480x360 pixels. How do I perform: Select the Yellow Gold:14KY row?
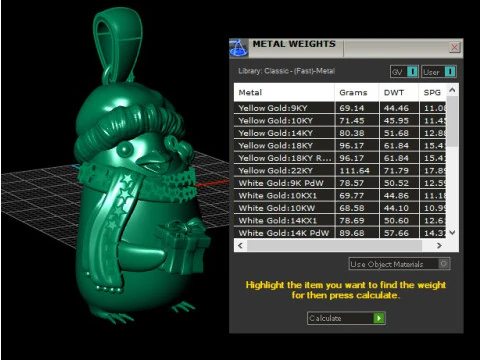[x=340, y=133]
